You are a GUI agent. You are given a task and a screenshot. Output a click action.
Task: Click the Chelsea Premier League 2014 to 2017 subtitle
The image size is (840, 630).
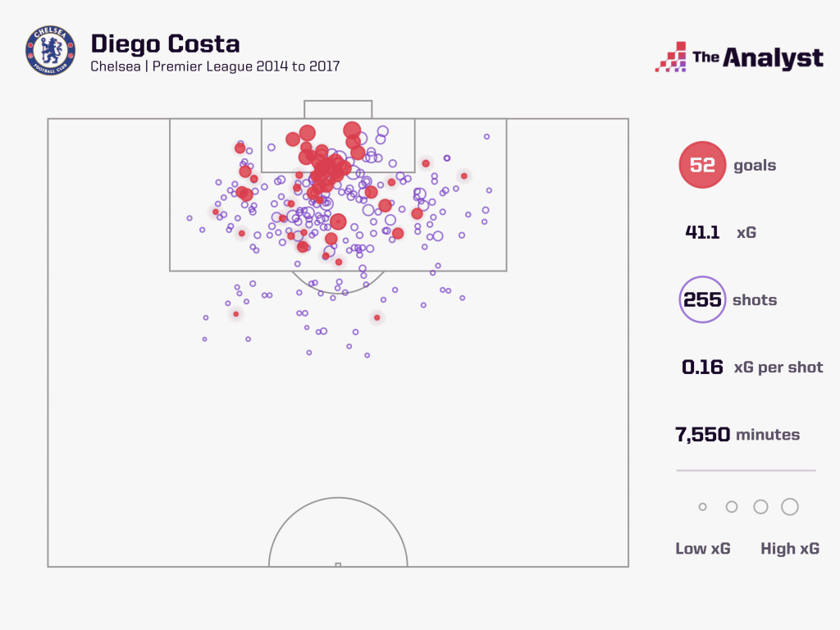pos(215,66)
